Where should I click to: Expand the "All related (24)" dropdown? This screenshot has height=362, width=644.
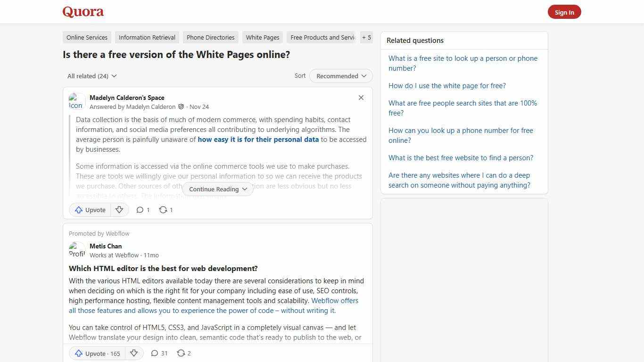(x=92, y=76)
